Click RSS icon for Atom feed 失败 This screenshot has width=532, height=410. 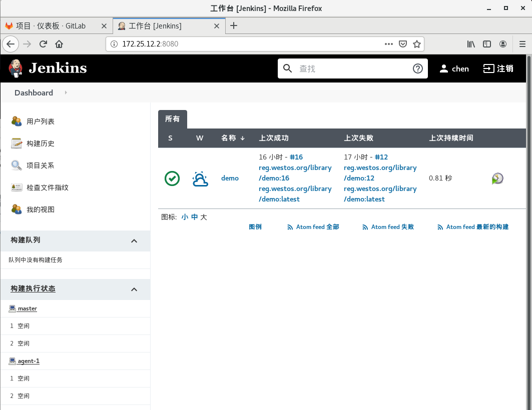point(365,227)
